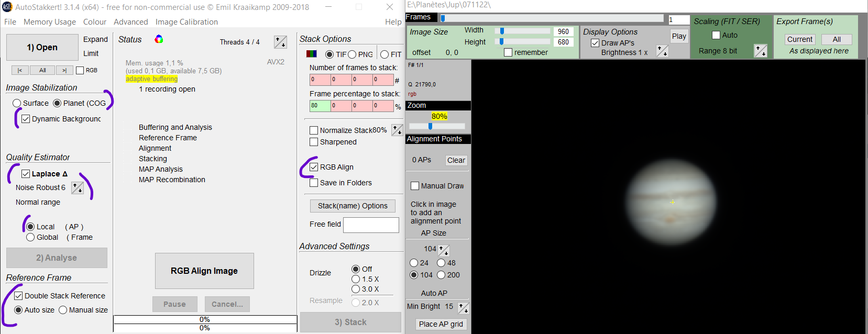Click the Range 8 bit adjuster icon
Image resolution: width=868 pixels, height=334 pixels.
coord(760,51)
